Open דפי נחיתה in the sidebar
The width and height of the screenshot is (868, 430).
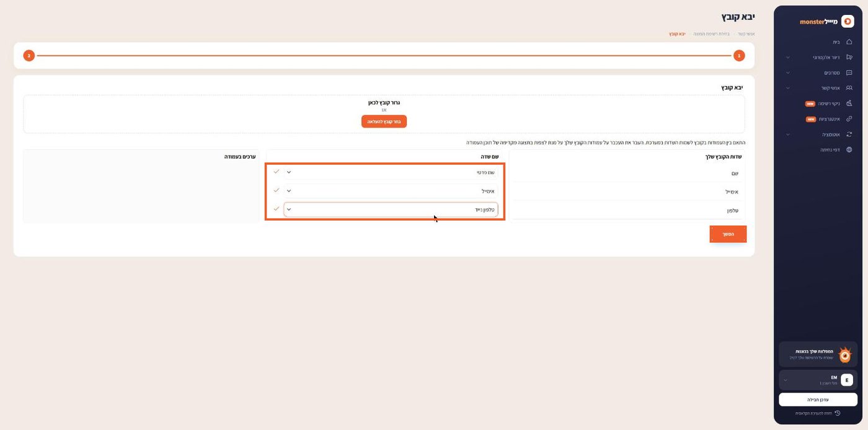[830, 149]
